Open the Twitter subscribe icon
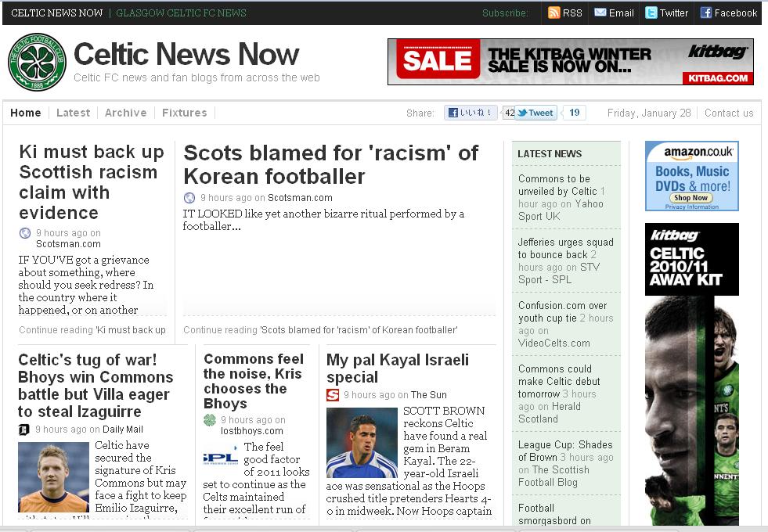The height and width of the screenshot is (532, 768). (x=651, y=13)
